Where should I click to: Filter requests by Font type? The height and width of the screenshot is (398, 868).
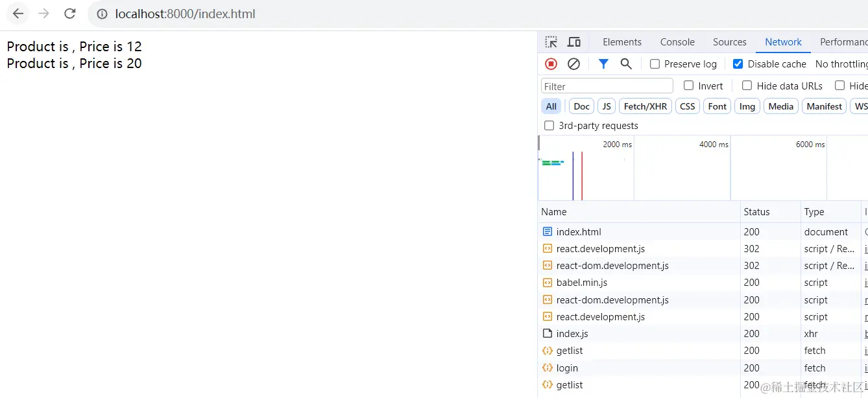[717, 106]
